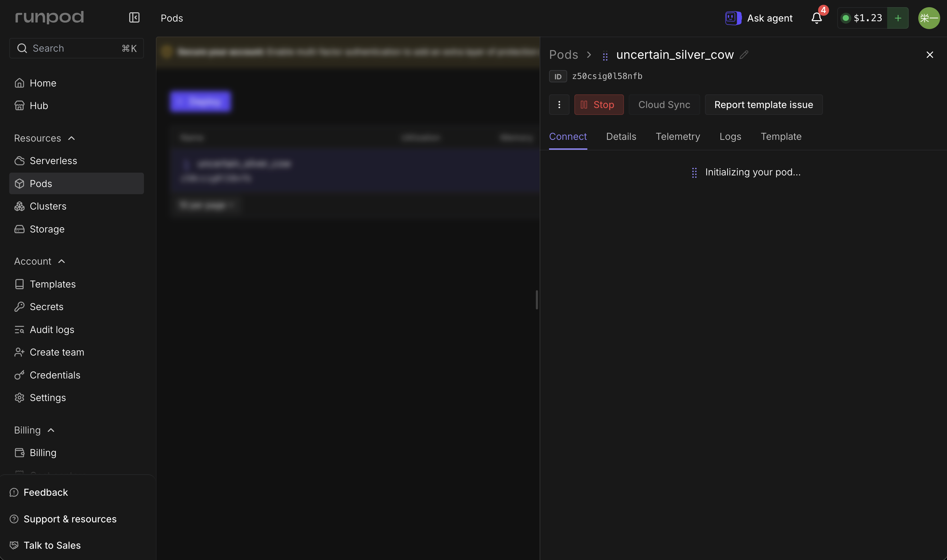Switch to the Template tab
Viewport: 947px width, 560px height.
pos(781,137)
